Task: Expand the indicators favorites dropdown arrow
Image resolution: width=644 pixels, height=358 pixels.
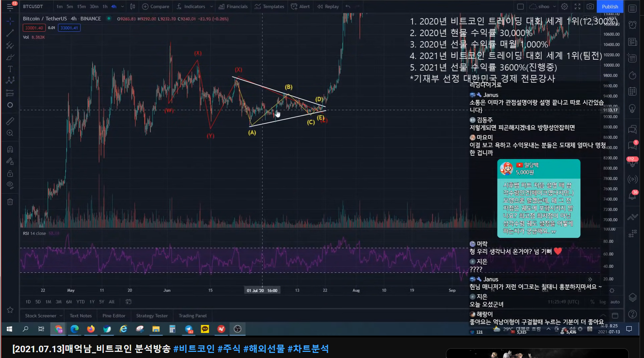Action: point(211,7)
